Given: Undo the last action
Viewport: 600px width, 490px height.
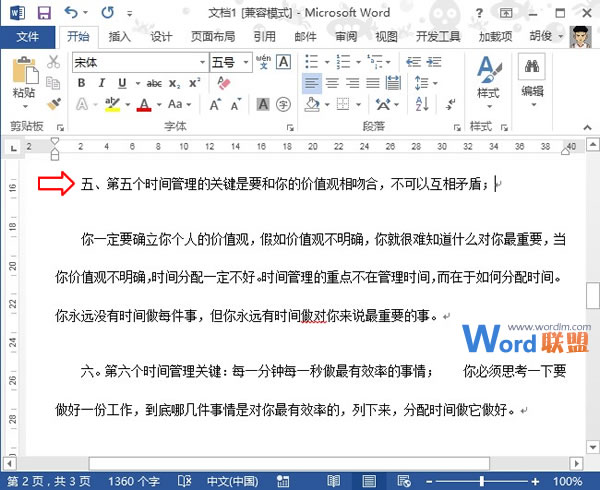Looking at the screenshot, I should tap(71, 13).
